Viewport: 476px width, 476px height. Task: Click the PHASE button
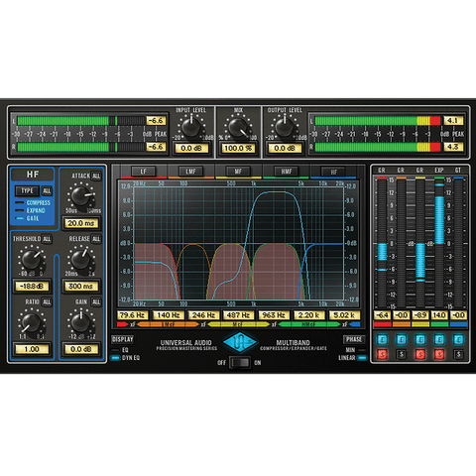(x=354, y=339)
